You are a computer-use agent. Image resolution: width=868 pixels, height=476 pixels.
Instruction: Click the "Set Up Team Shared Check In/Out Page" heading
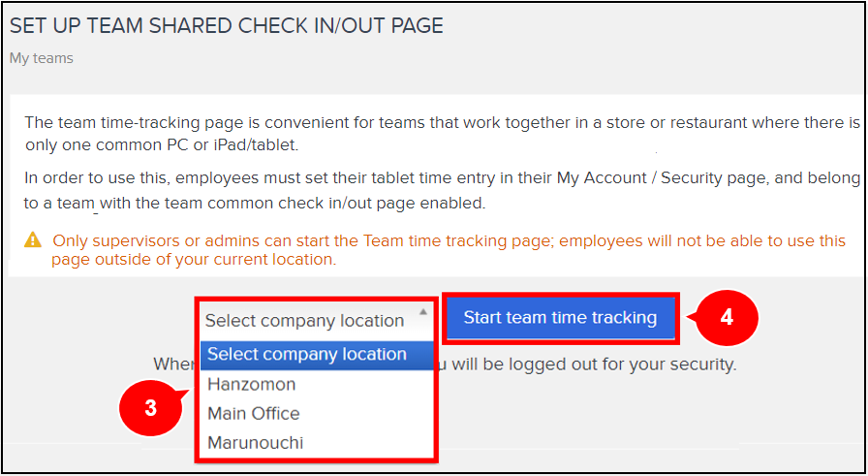227,26
